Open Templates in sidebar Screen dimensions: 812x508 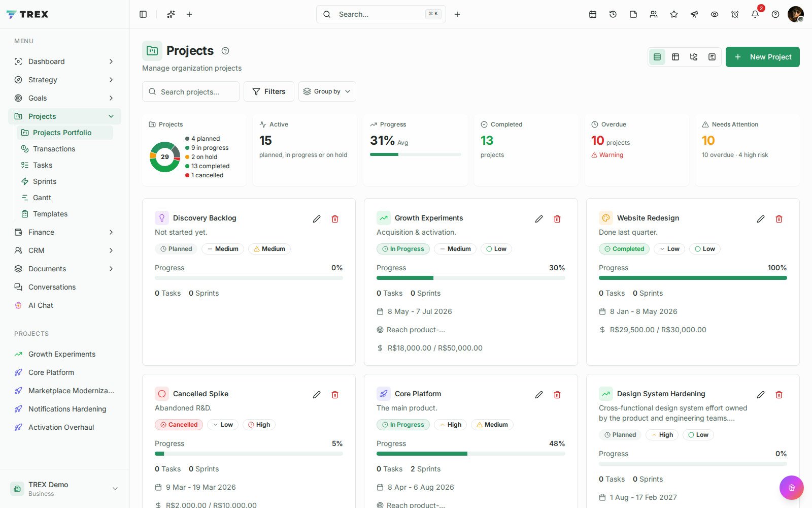[x=65, y=214]
